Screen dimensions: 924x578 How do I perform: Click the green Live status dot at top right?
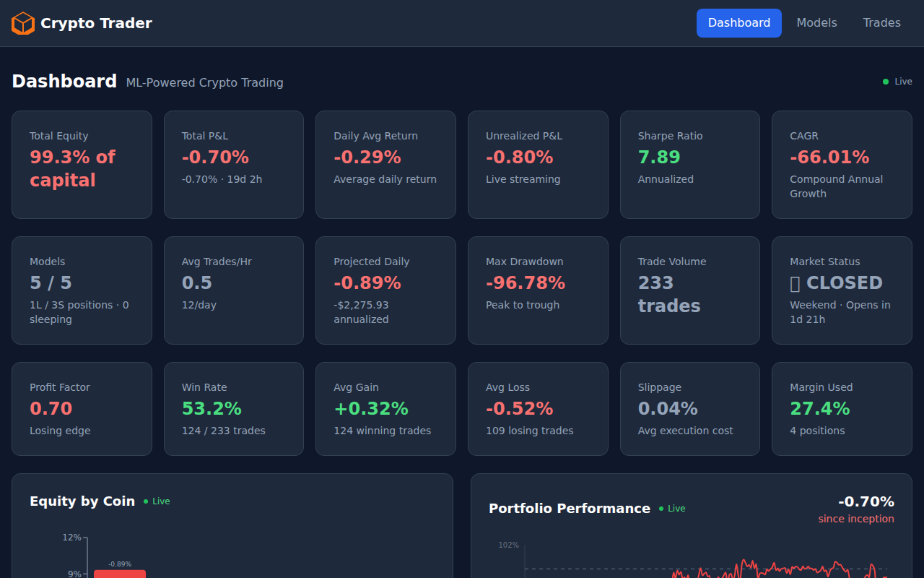coord(886,82)
